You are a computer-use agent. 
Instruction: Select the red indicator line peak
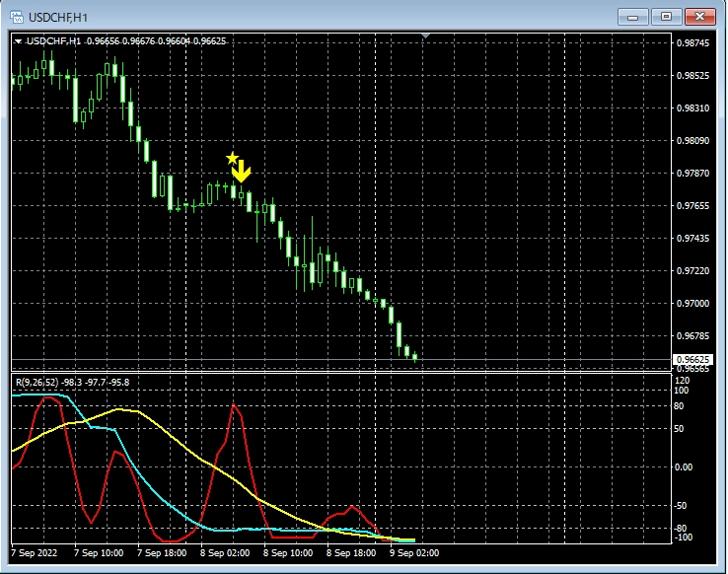(x=235, y=404)
